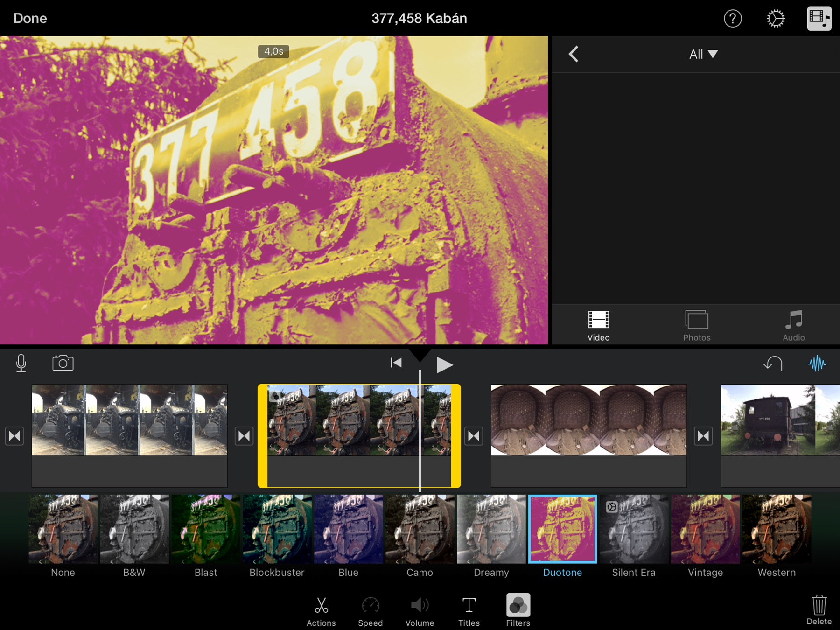Select the Duotone filter thumbnail
The width and height of the screenshot is (840, 630).
[x=563, y=529]
